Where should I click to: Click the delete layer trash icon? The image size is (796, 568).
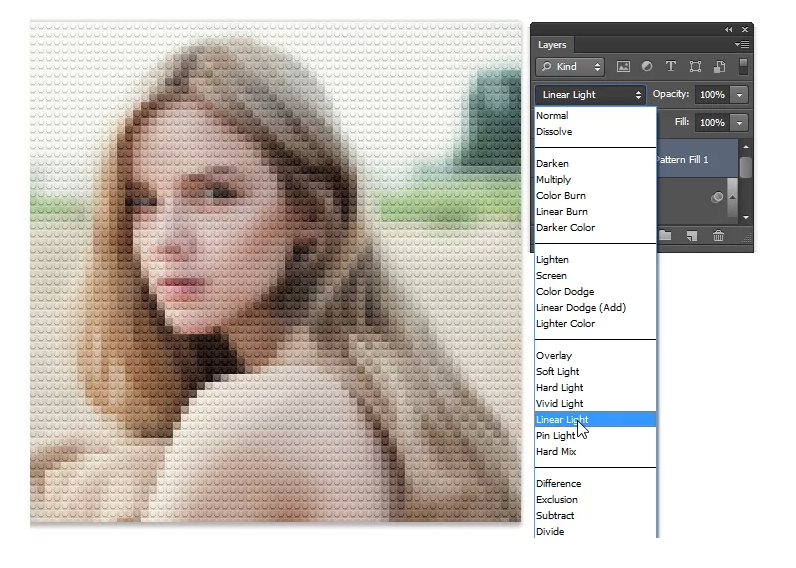tap(718, 236)
